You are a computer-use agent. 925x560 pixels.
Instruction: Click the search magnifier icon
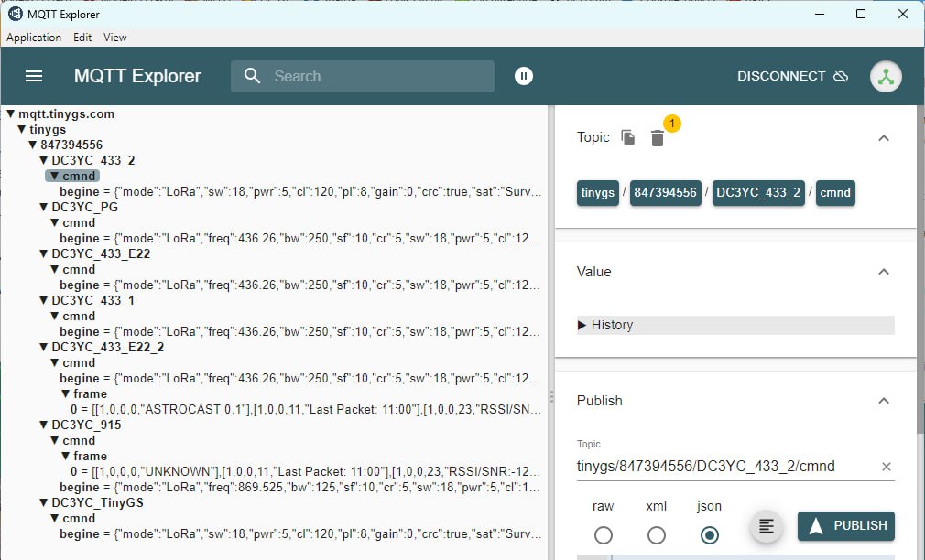(x=252, y=76)
